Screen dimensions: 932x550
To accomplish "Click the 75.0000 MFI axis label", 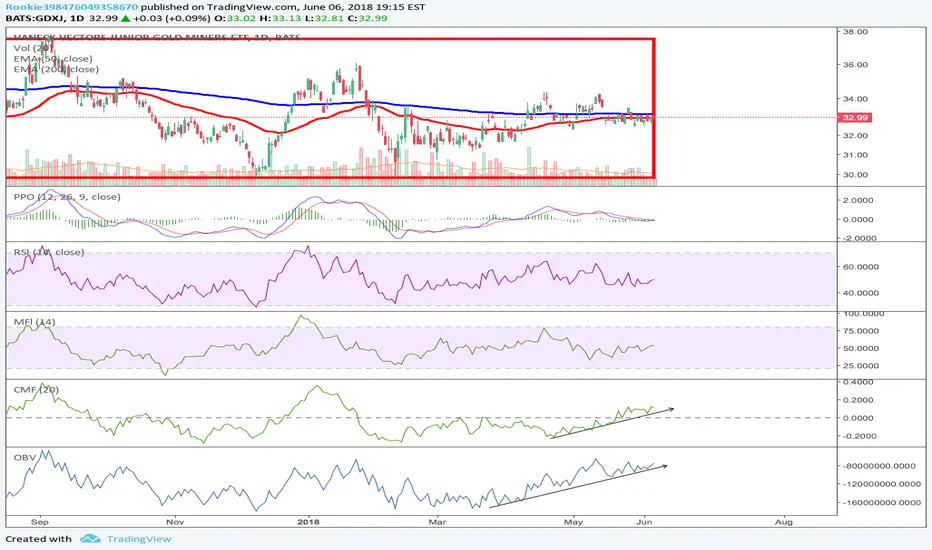I will coord(861,331).
